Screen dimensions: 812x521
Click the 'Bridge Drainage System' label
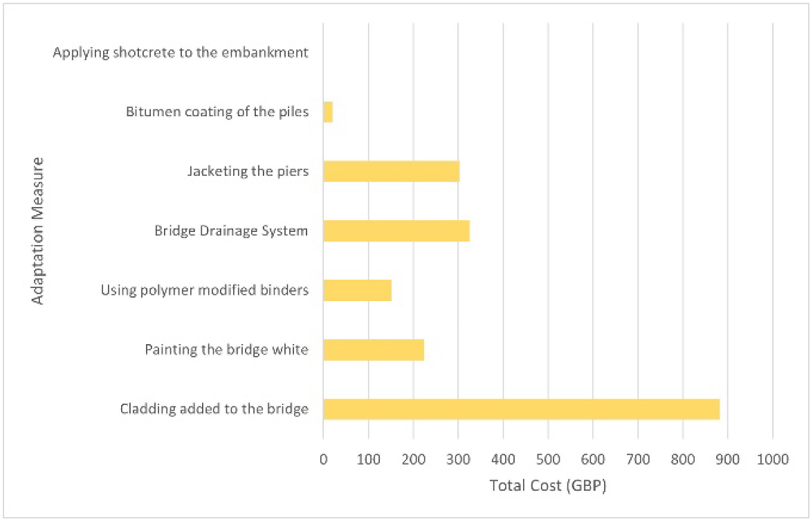[x=231, y=230]
